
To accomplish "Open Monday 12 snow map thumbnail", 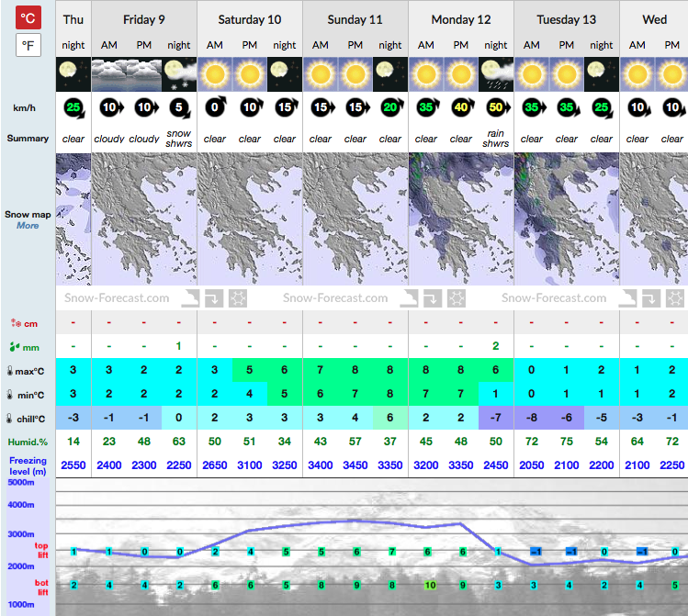I will (x=461, y=218).
